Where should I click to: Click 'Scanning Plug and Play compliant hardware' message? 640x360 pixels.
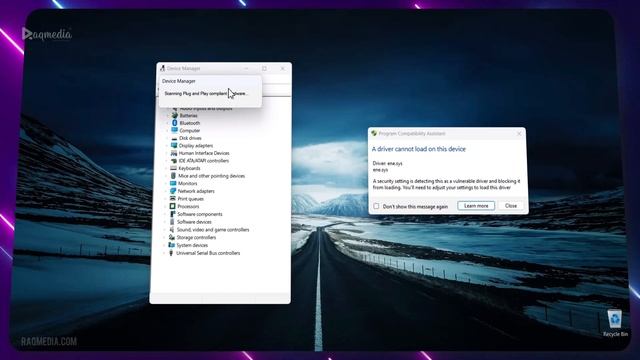[206, 93]
